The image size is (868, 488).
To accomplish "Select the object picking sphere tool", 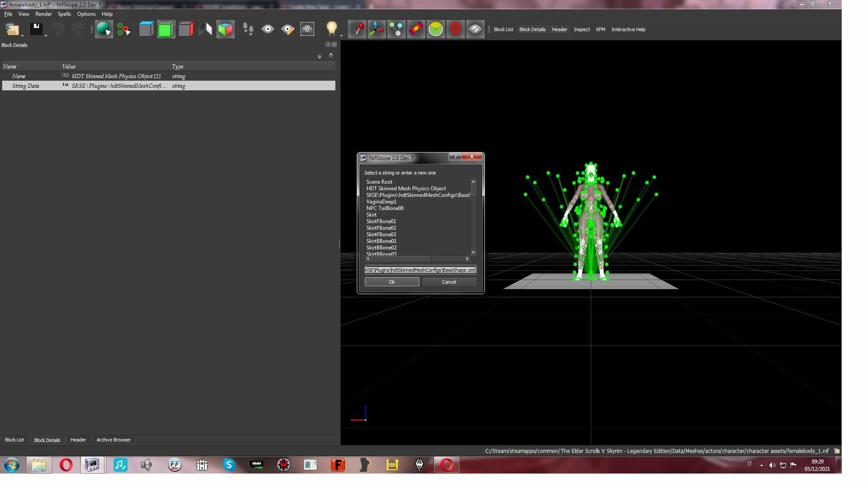I will (104, 29).
